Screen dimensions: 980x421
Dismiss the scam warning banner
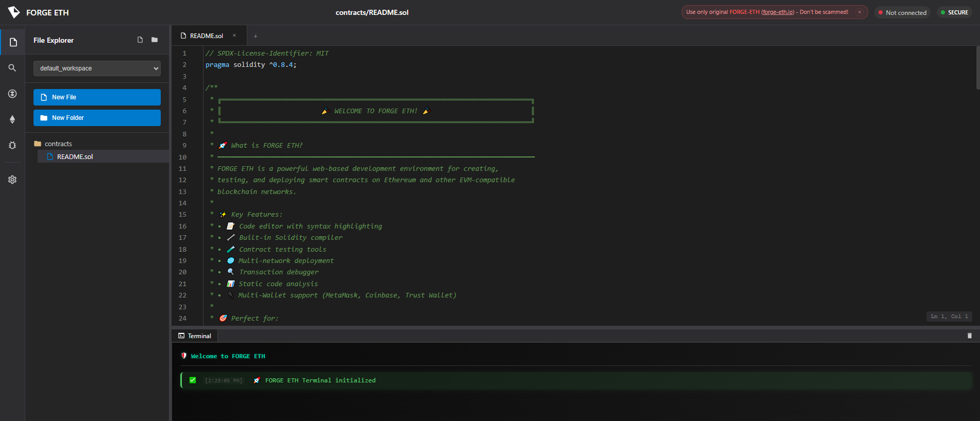pos(859,12)
